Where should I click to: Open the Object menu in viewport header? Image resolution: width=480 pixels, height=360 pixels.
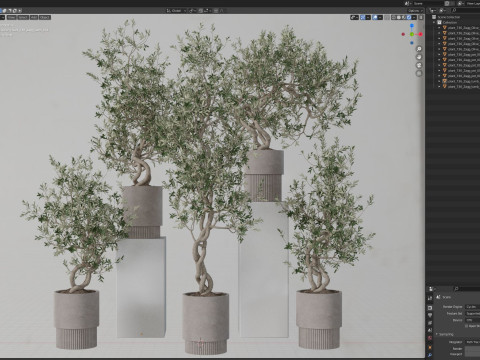click(x=45, y=17)
